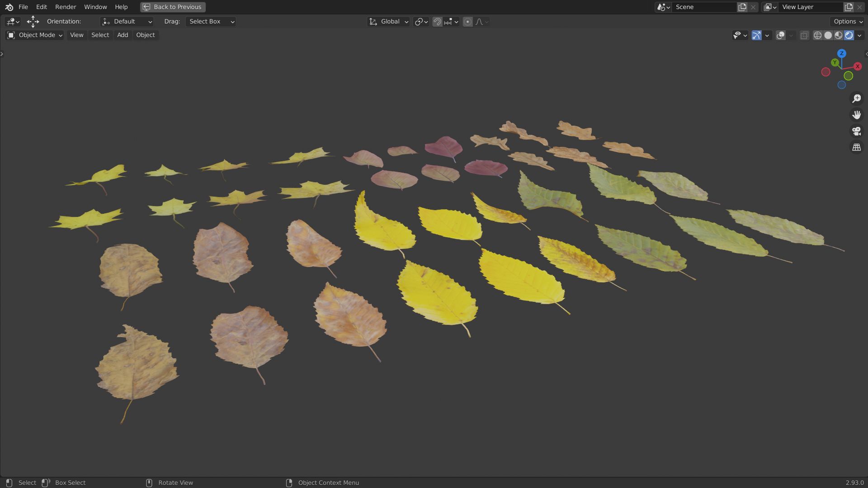Click the pan view hand icon

(x=856, y=115)
